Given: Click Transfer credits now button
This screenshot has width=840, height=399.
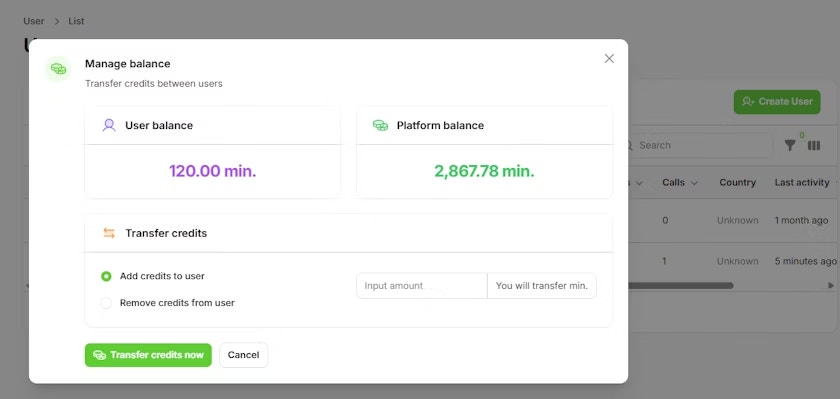Looking at the screenshot, I should coord(148,355).
